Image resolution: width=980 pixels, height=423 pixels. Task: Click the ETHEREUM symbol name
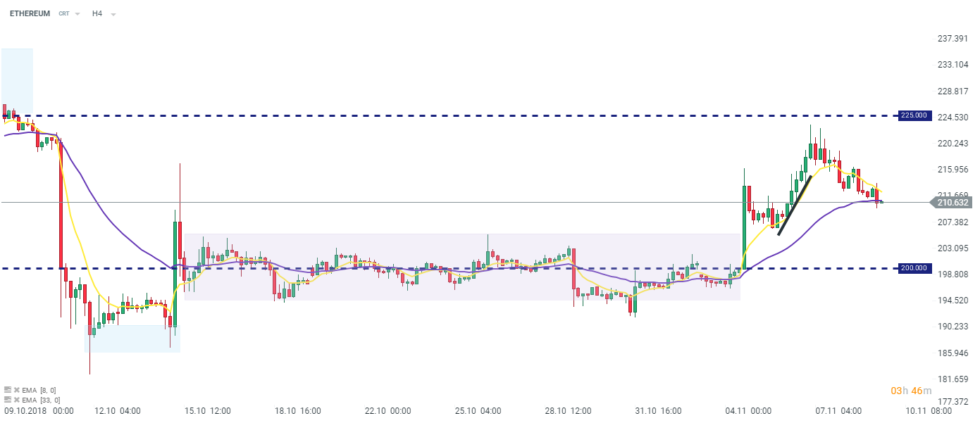coord(30,13)
